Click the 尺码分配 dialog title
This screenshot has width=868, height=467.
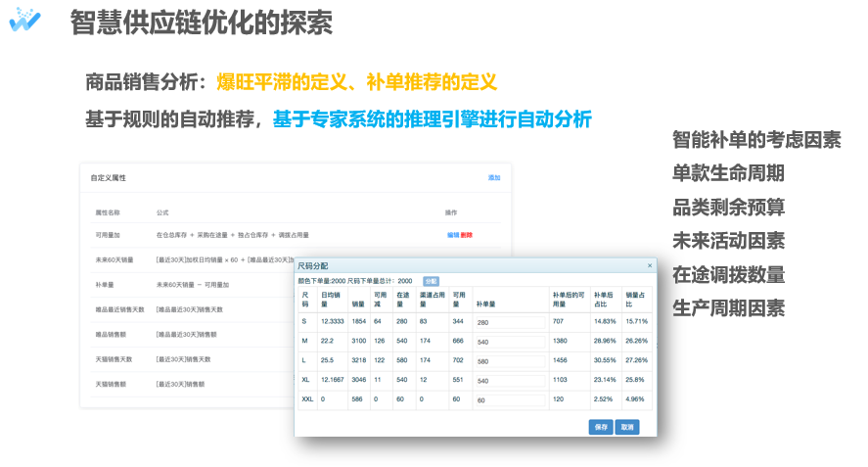coord(313,266)
